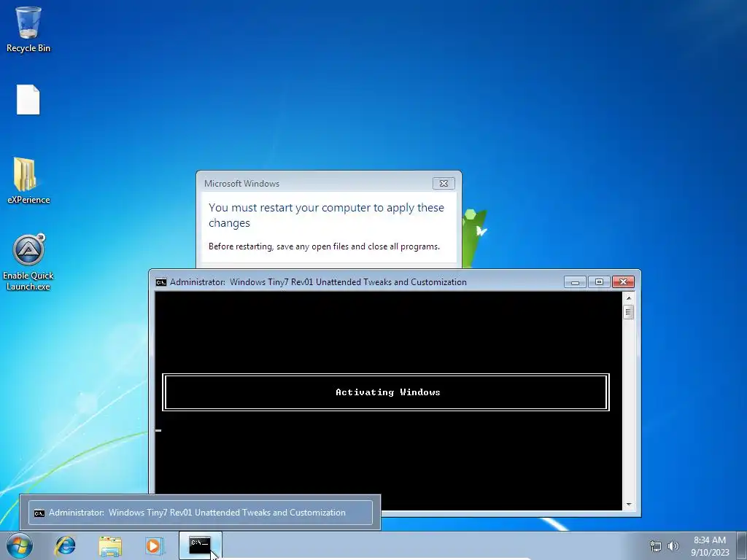
Task: Close the Administrator console window
Action: click(623, 282)
